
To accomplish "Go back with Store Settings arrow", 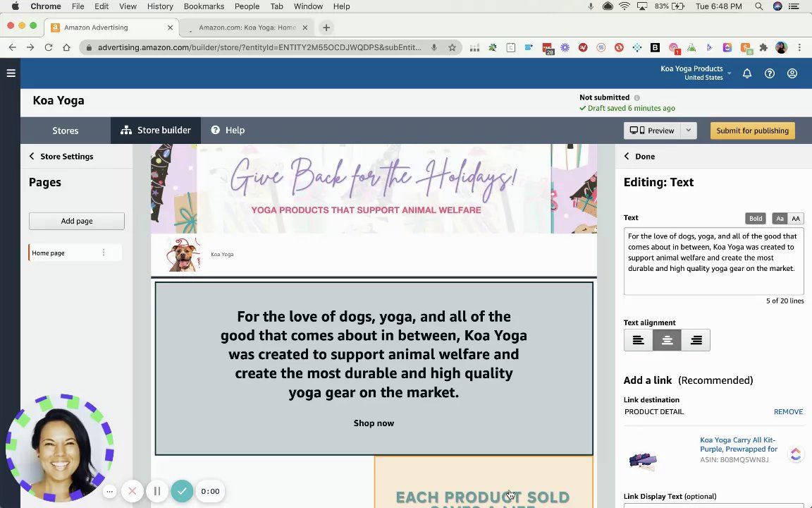I will pyautogui.click(x=32, y=156).
